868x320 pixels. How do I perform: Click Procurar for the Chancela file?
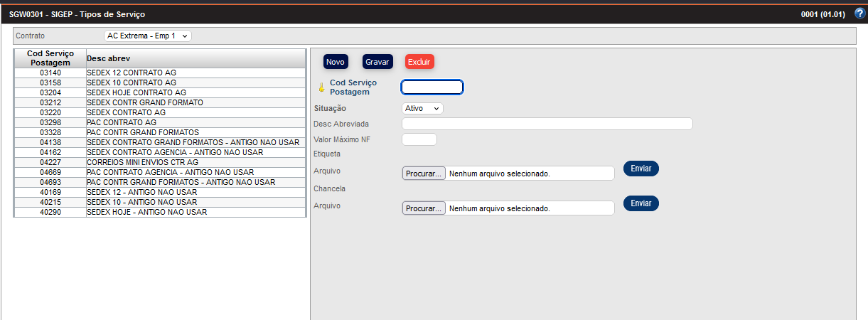click(424, 208)
